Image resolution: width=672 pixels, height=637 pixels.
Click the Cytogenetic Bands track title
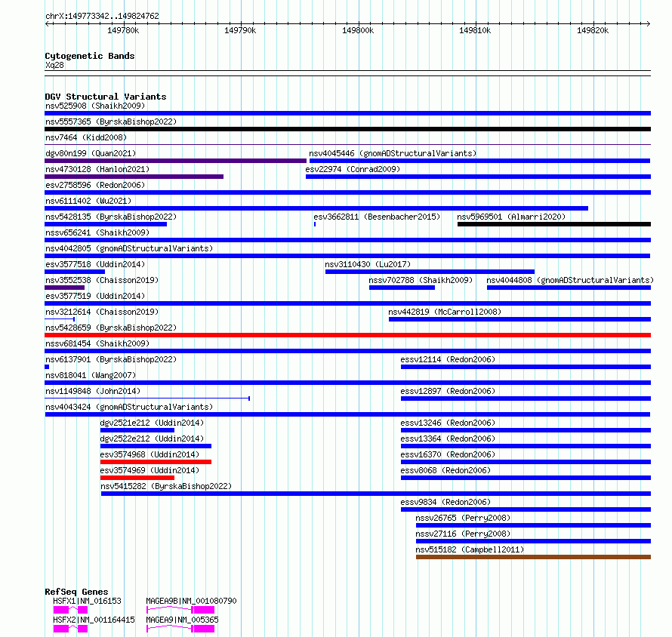[90, 56]
